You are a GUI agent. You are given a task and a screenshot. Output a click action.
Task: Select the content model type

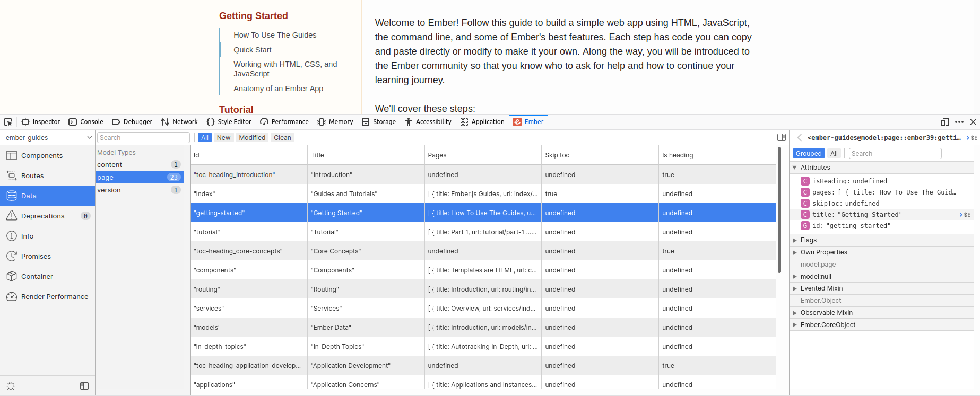140,165
